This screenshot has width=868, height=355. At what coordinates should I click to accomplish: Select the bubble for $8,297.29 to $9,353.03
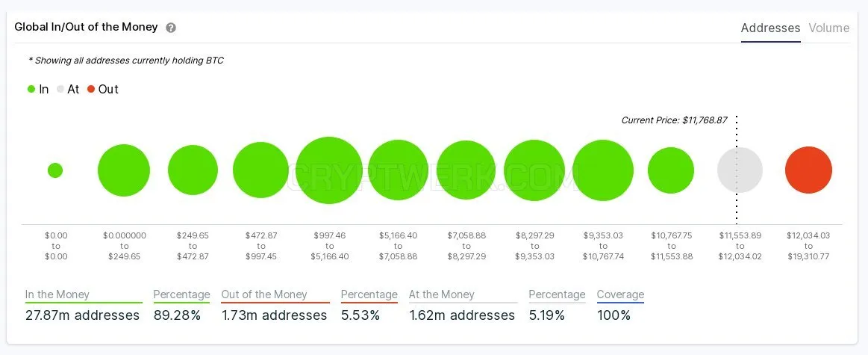[x=534, y=170]
